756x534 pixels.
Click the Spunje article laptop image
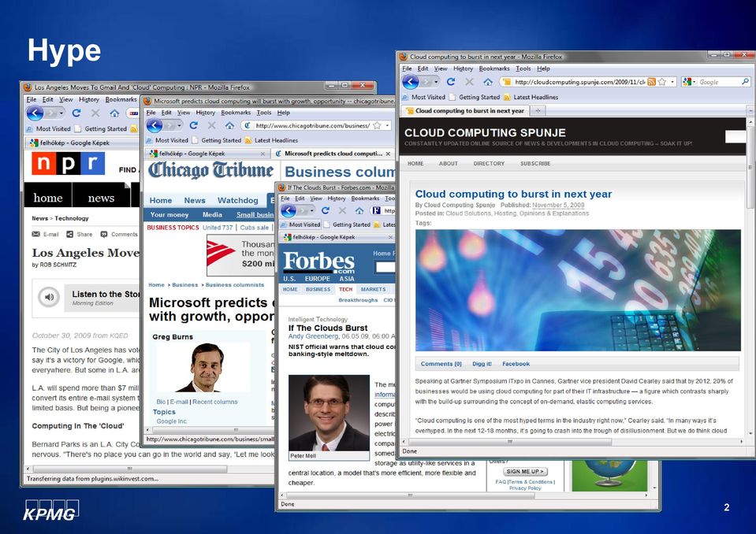click(578, 291)
